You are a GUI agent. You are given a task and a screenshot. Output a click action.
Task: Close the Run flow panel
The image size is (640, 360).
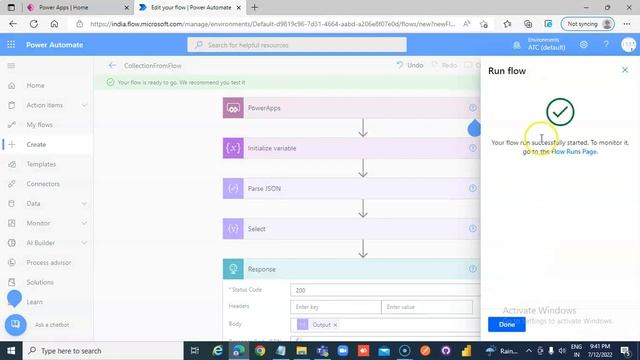625,70
